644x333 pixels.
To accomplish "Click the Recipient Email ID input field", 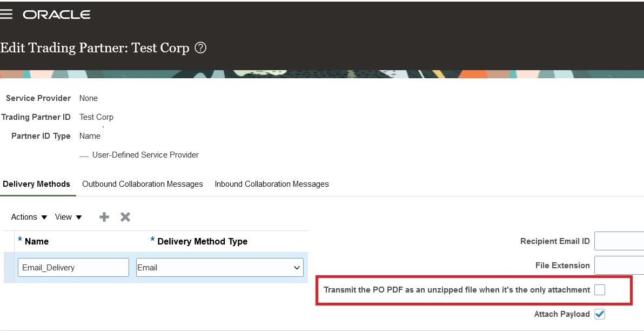I will tap(619, 241).
